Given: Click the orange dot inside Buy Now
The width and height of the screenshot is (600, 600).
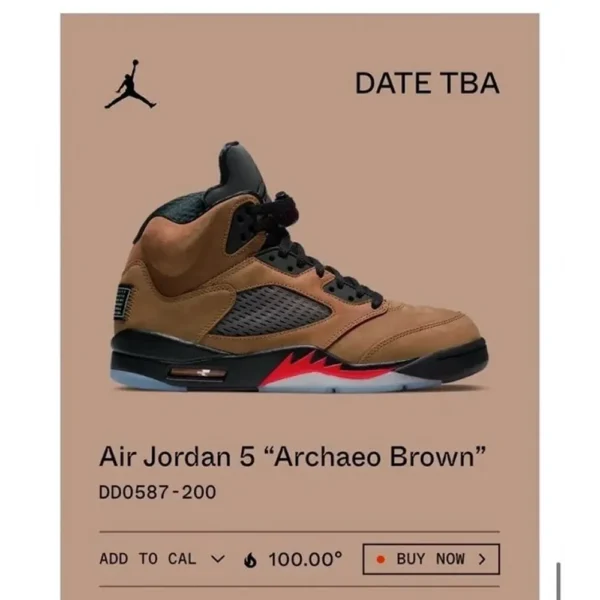Looking at the screenshot, I should [380, 559].
